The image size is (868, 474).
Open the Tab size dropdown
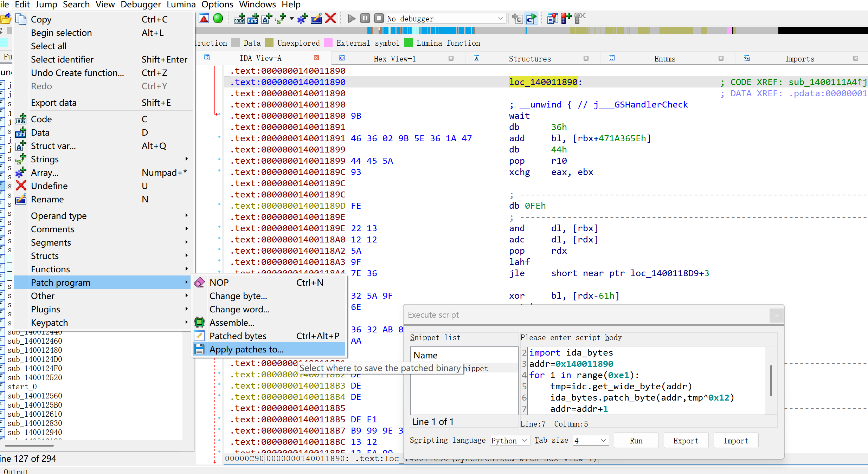(x=591, y=441)
